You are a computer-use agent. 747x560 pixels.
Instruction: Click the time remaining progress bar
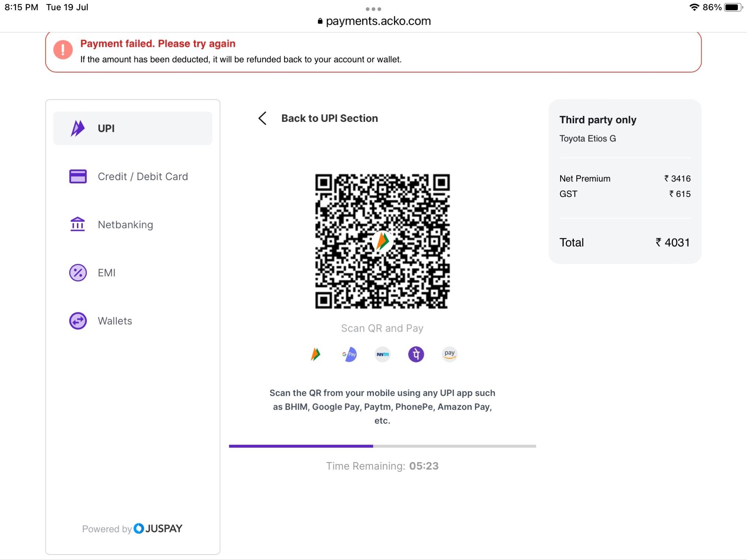pyautogui.click(x=382, y=446)
